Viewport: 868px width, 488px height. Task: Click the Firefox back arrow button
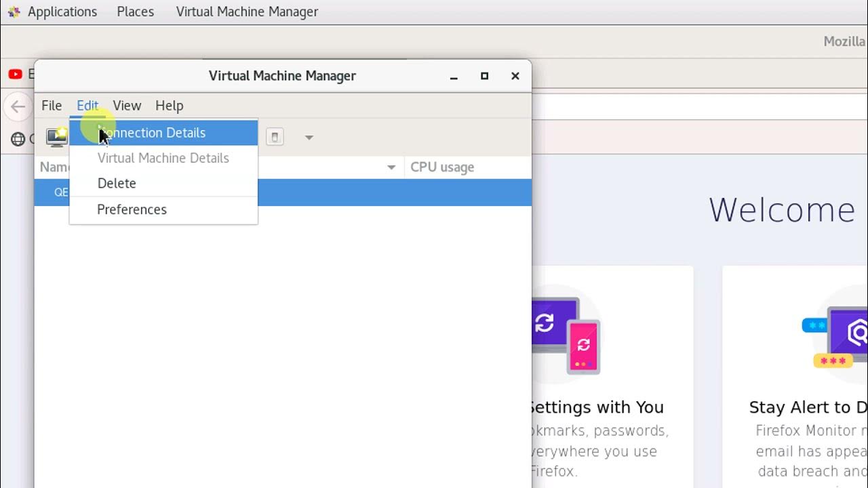(18, 106)
